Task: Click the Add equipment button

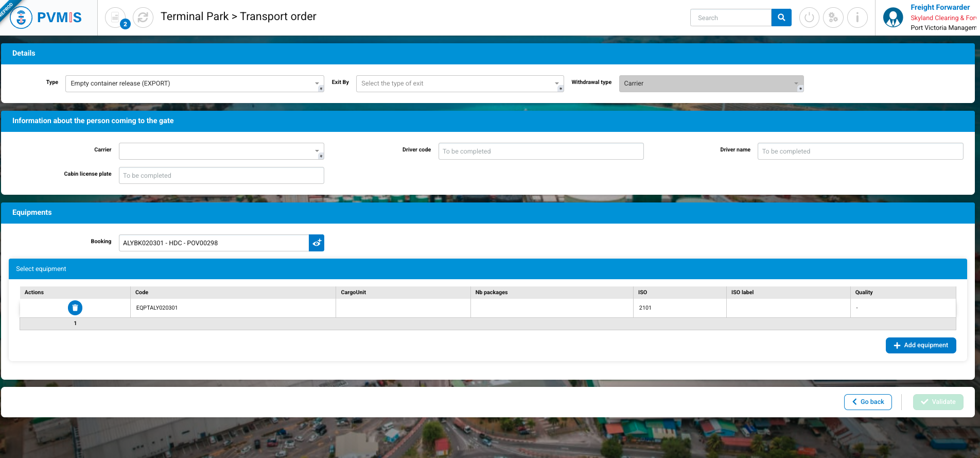Action: click(920, 345)
